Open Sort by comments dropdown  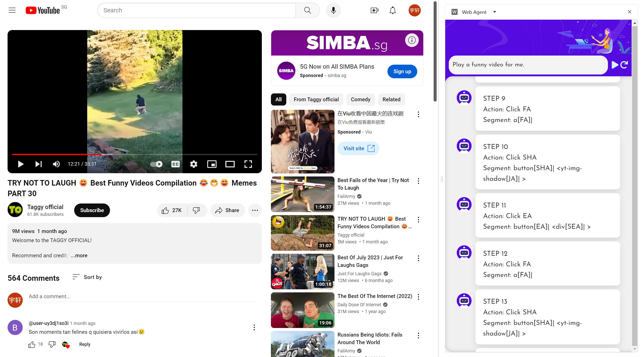[x=87, y=277]
